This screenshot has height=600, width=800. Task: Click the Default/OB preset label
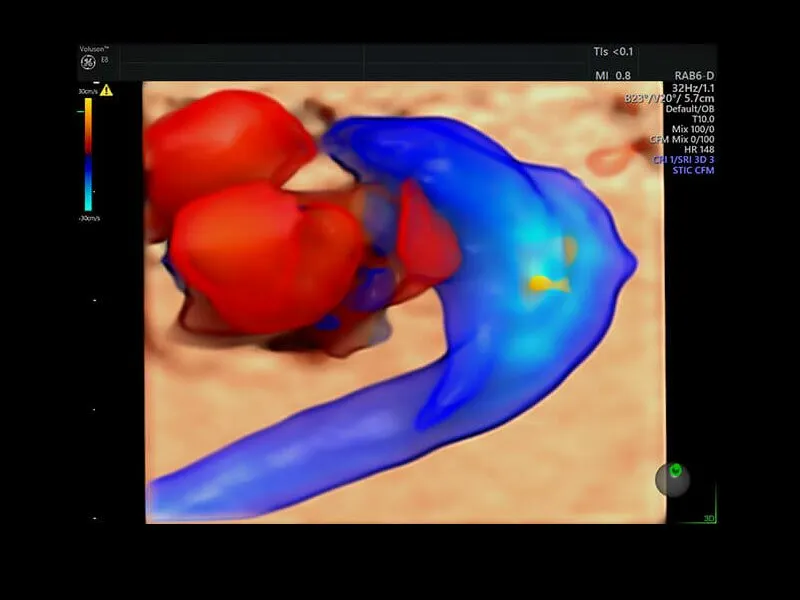point(689,108)
